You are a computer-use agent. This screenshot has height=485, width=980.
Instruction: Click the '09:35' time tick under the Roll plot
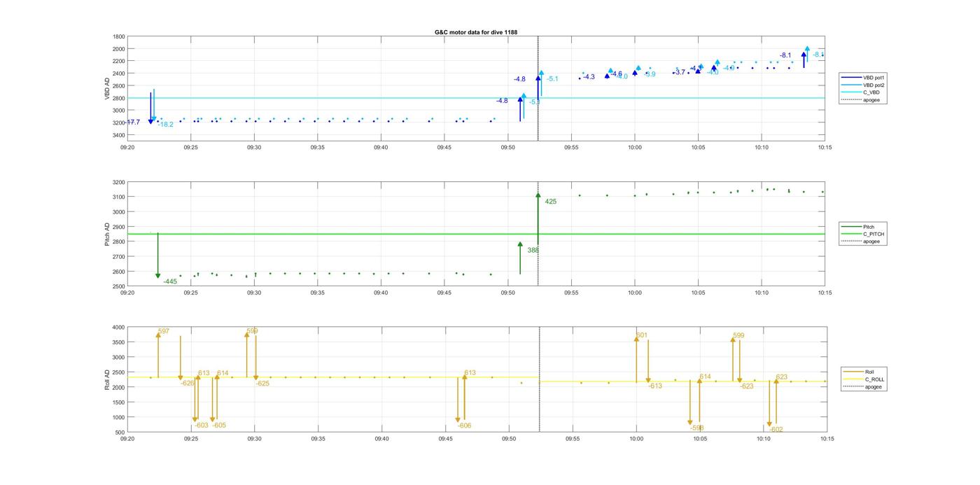click(318, 439)
